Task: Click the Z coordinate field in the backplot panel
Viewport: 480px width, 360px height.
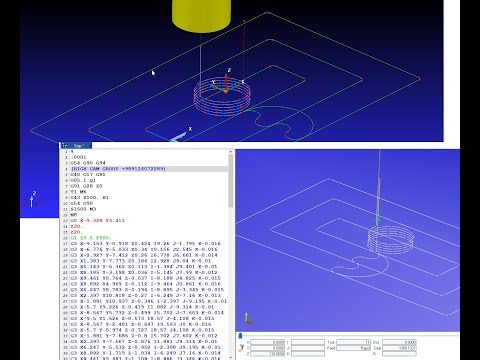Action: pos(268,354)
